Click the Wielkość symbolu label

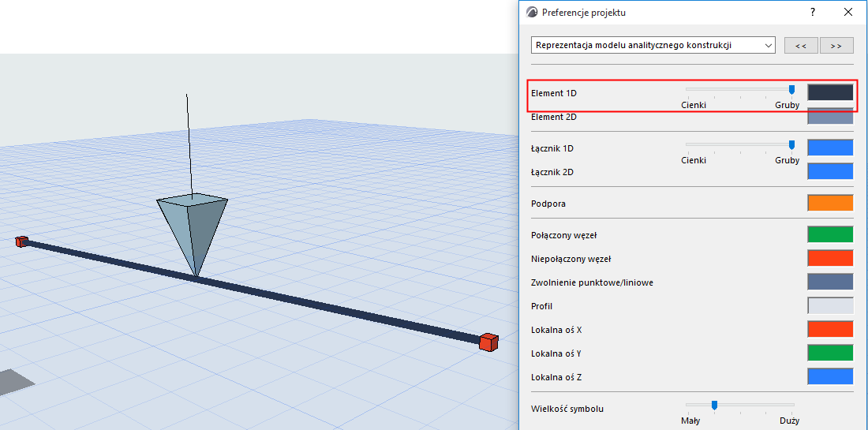(x=567, y=409)
